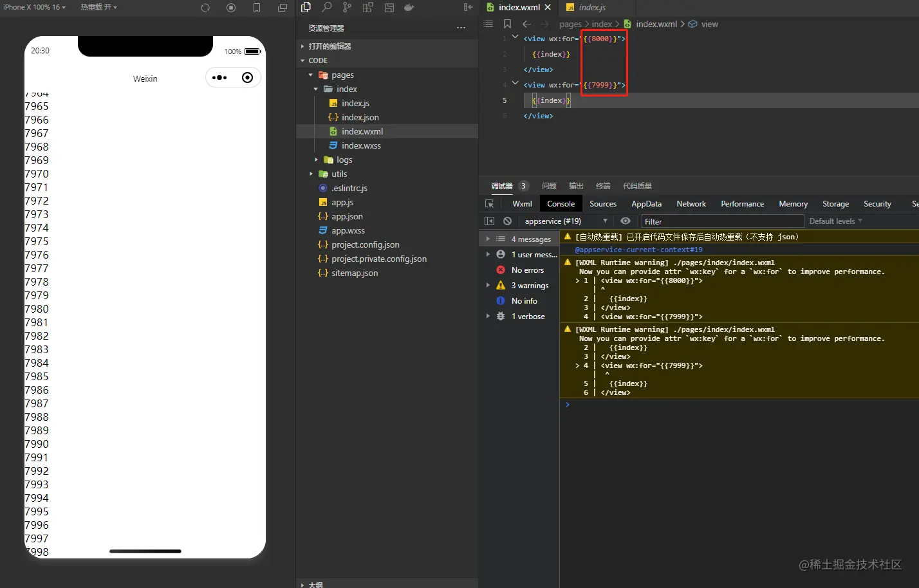919x588 pixels.
Task: Toggle the console sidebar panel icon
Action: pyautogui.click(x=489, y=221)
